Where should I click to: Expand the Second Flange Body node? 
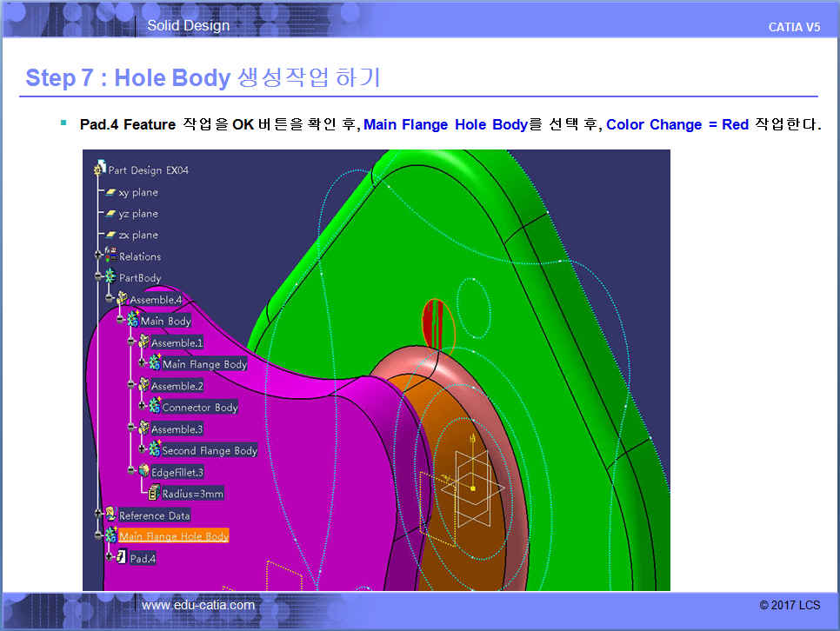(x=142, y=450)
